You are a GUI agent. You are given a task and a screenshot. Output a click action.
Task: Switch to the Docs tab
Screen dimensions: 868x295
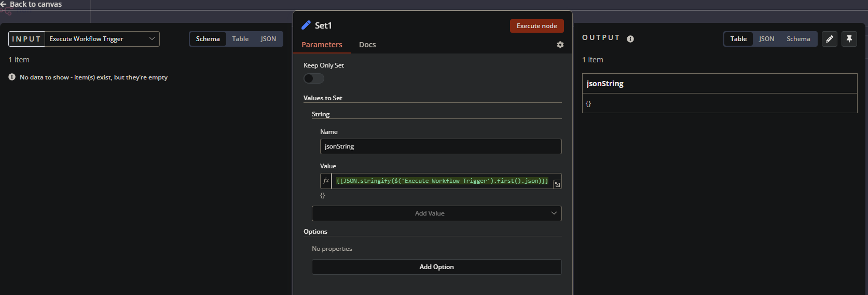click(x=367, y=45)
